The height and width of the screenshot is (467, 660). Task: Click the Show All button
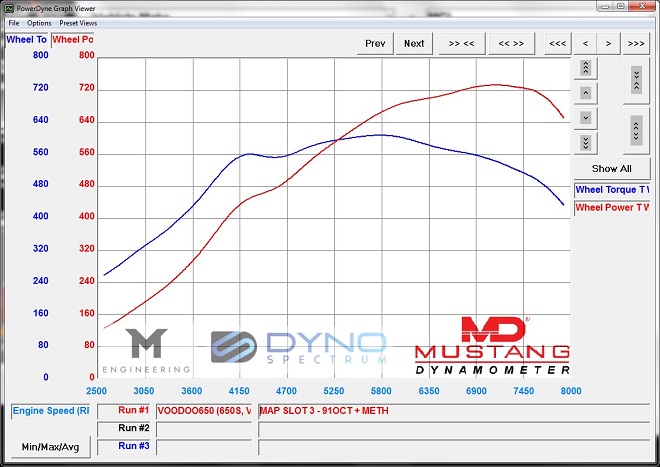click(x=611, y=168)
